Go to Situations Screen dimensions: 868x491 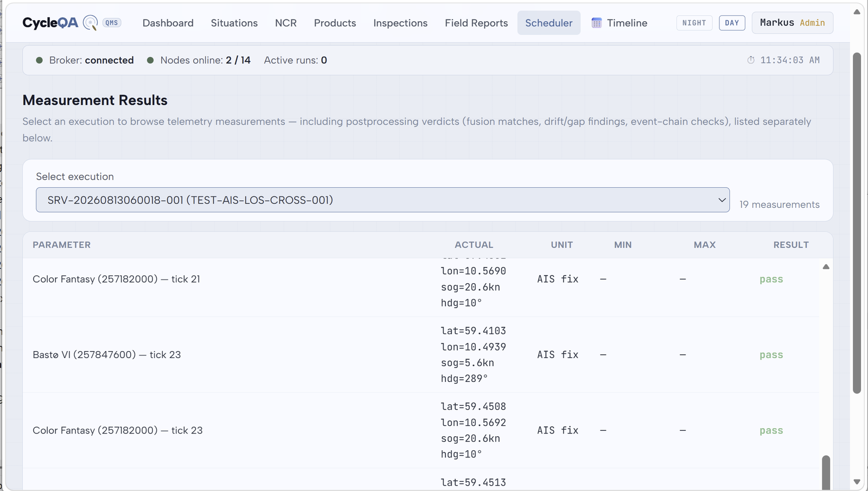[x=234, y=23]
